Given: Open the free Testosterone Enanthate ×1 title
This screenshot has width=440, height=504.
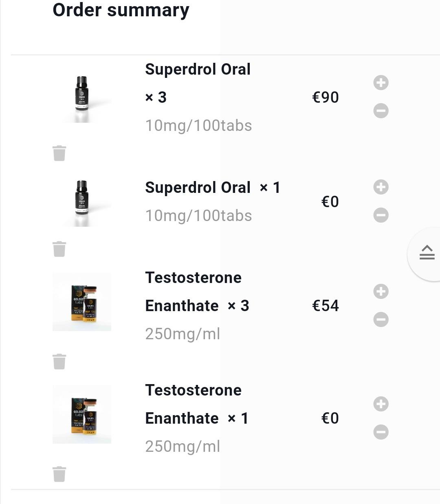Looking at the screenshot, I should 193,404.
